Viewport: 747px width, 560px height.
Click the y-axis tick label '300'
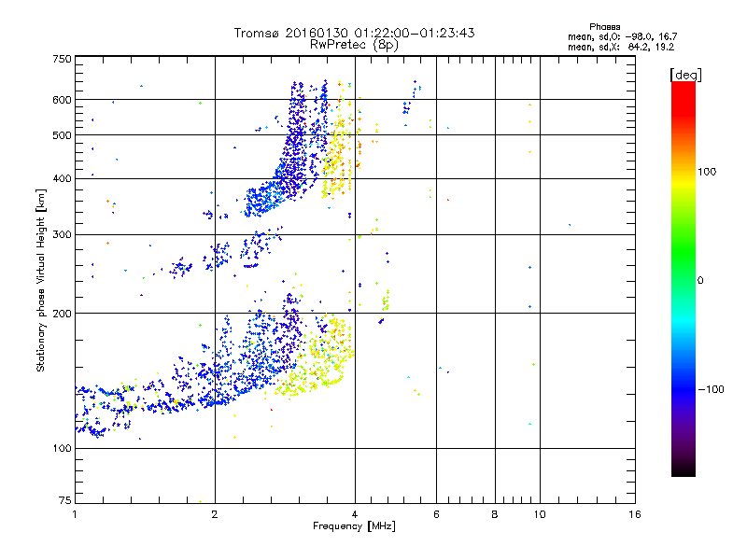pos(62,234)
